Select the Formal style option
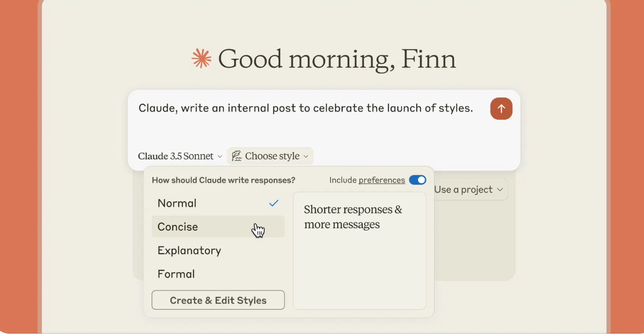 click(x=218, y=274)
